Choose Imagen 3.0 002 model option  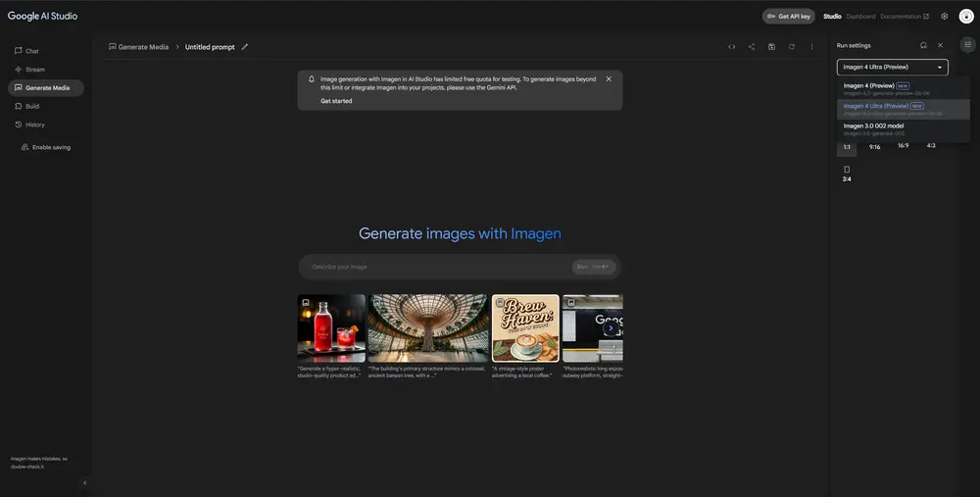tap(904, 129)
